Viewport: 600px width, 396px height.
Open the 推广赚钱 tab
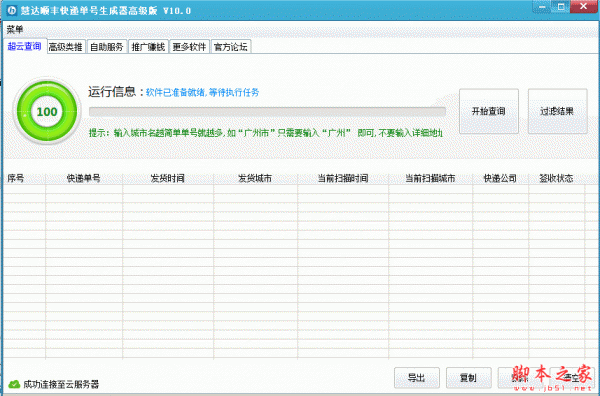pyautogui.click(x=148, y=47)
